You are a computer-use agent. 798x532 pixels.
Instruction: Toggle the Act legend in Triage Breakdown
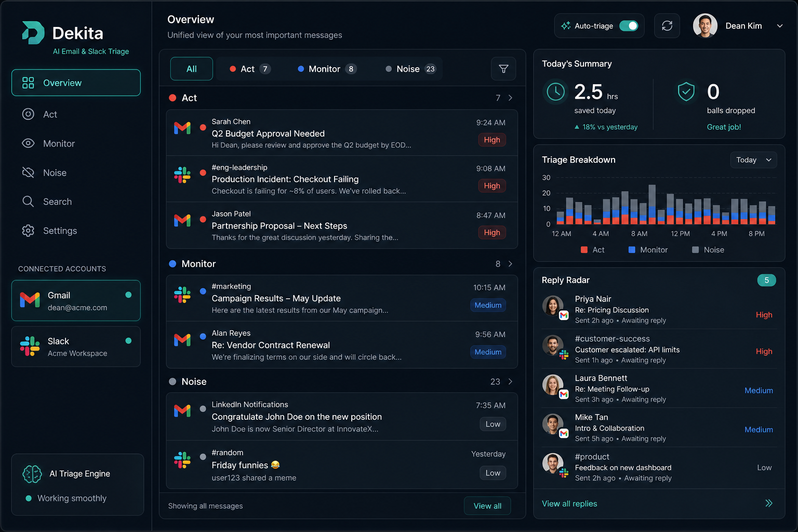592,250
